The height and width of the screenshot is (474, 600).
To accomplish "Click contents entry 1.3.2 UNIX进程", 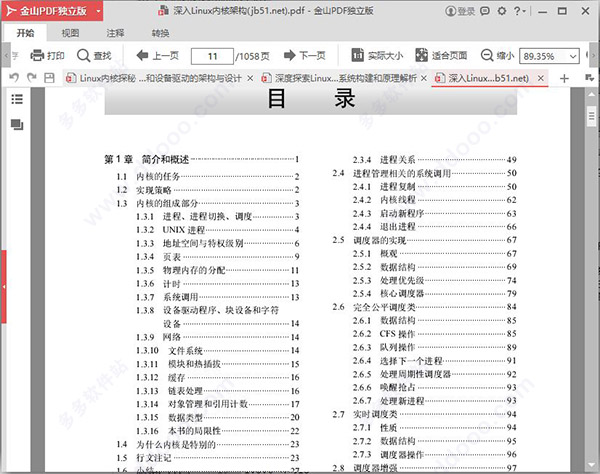I will click(217, 230).
